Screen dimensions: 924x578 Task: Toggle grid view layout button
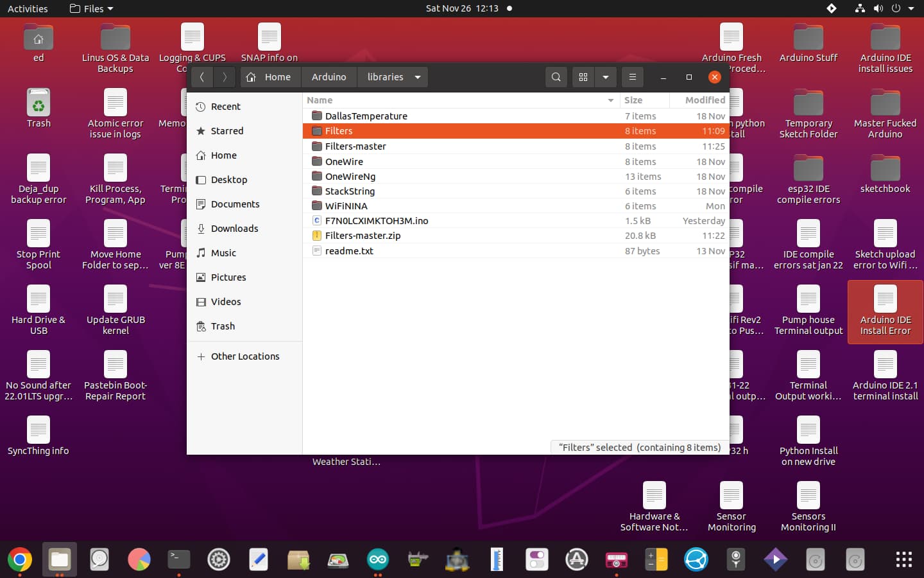click(x=583, y=77)
